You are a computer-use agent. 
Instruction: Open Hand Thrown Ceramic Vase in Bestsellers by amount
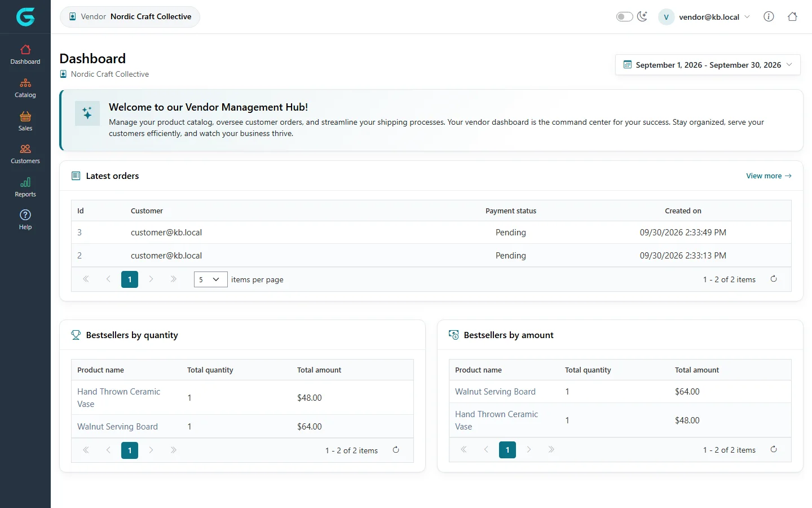point(496,420)
